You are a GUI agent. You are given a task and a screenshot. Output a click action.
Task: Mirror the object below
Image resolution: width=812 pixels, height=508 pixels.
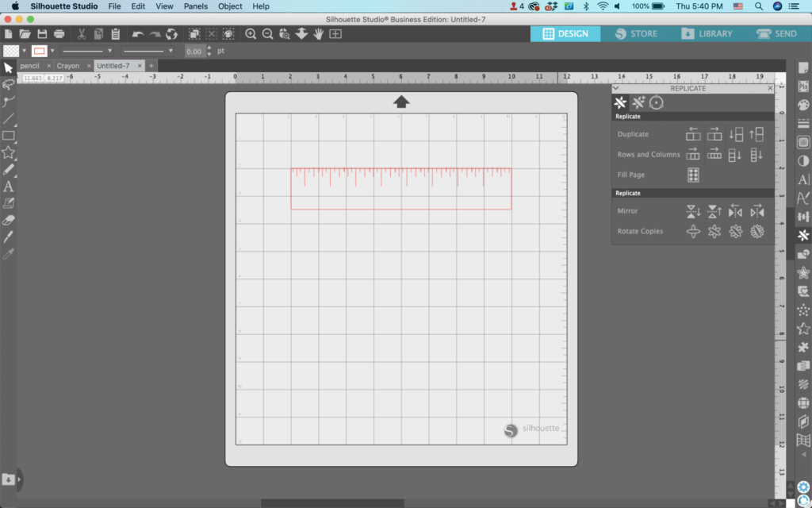pos(693,211)
